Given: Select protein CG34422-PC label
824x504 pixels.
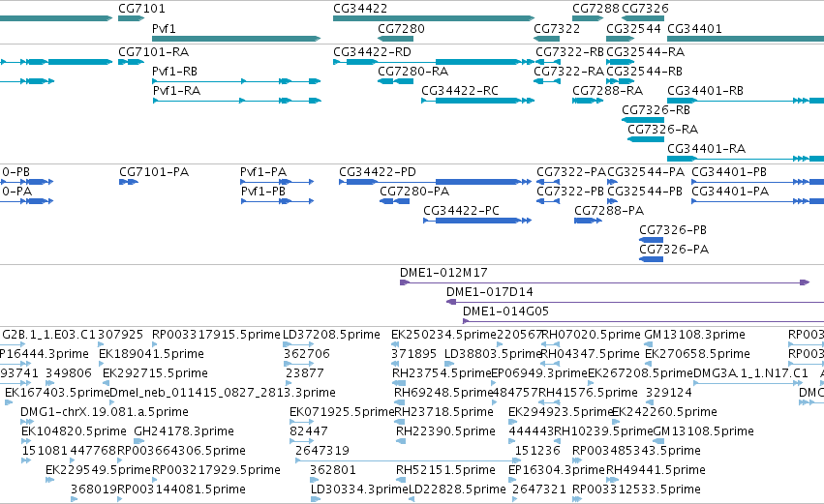Looking at the screenshot, I should 462,211.
